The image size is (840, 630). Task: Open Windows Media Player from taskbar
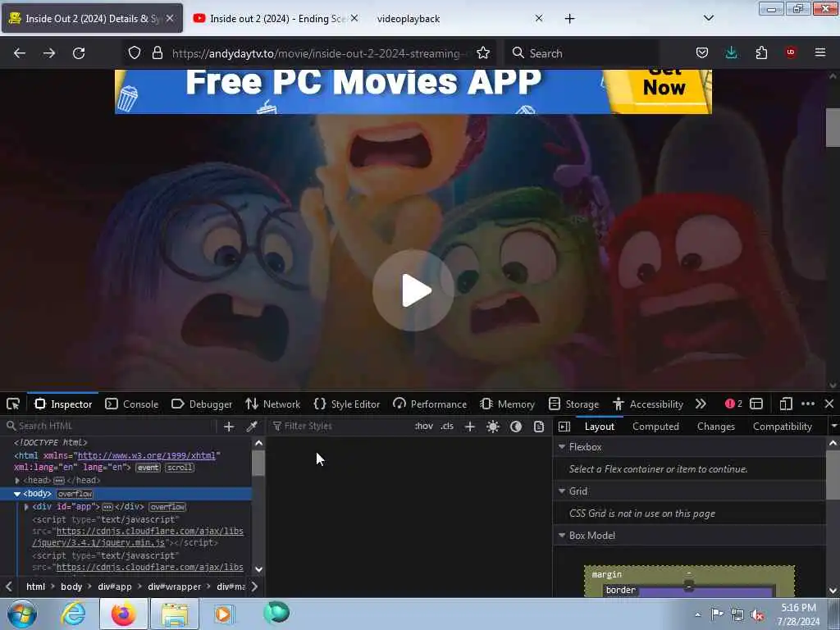[224, 614]
